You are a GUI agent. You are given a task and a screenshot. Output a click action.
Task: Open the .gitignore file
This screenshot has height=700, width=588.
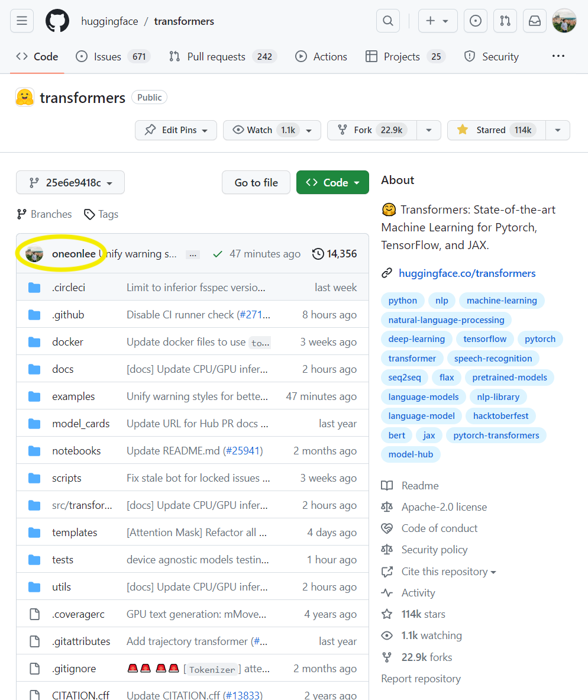point(74,669)
